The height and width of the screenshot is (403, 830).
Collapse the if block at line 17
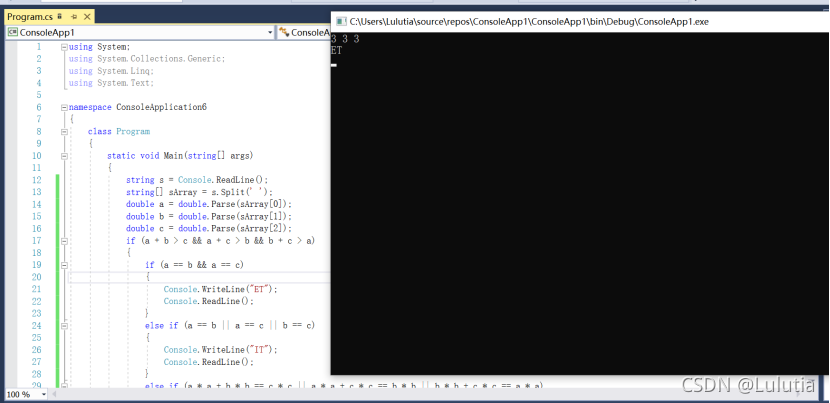click(64, 240)
